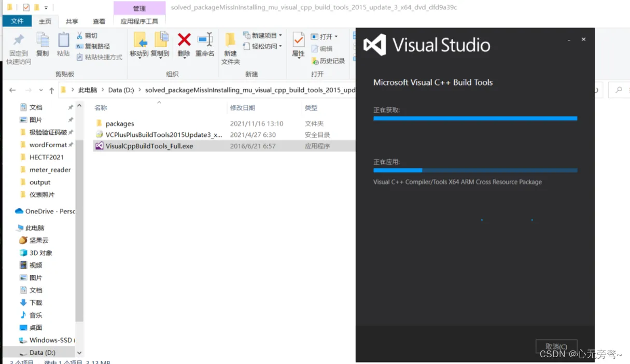The image size is (630, 364).
Task: Click the packages folder icon
Action: (x=100, y=123)
